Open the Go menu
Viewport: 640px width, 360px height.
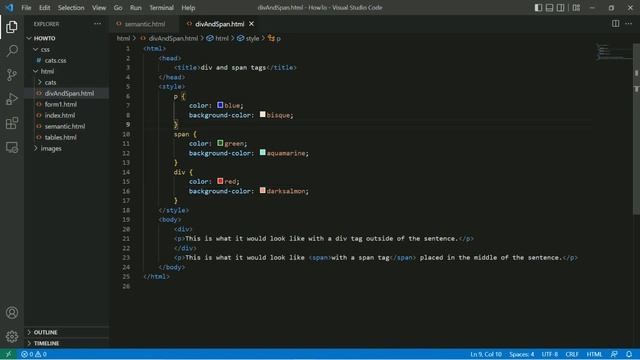pyautogui.click(x=118, y=8)
